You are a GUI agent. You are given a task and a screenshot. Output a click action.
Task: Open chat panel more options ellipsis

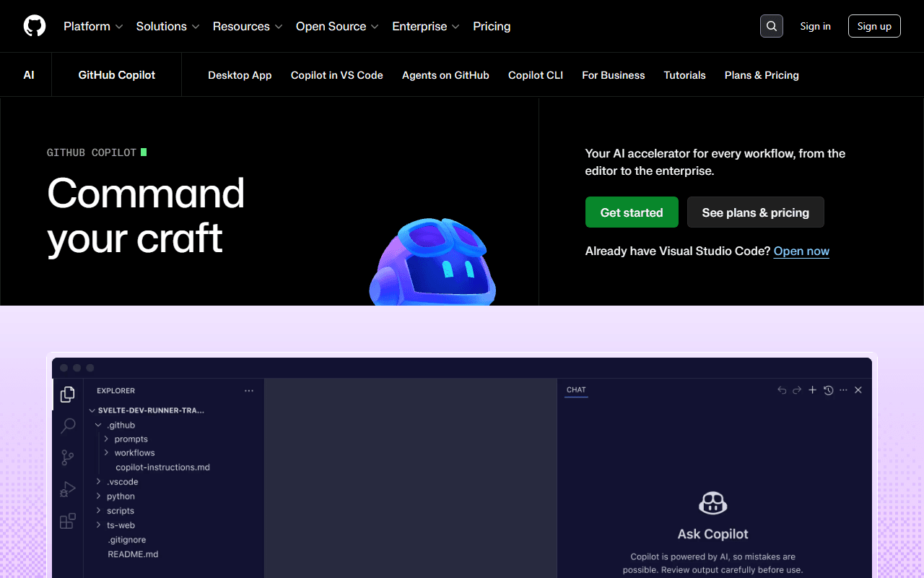tap(843, 390)
